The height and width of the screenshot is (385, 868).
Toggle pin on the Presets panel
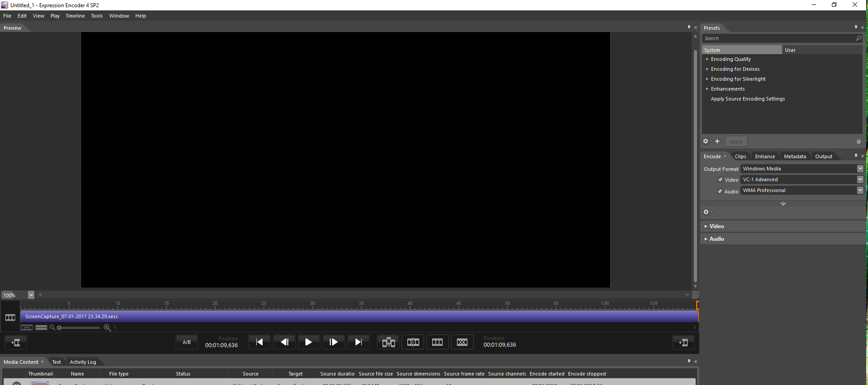pos(856,27)
